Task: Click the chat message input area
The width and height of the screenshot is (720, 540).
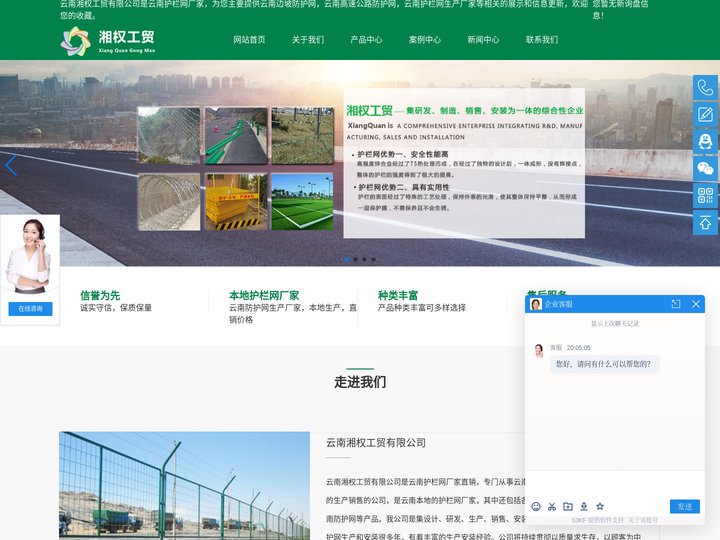Action: pos(615,484)
